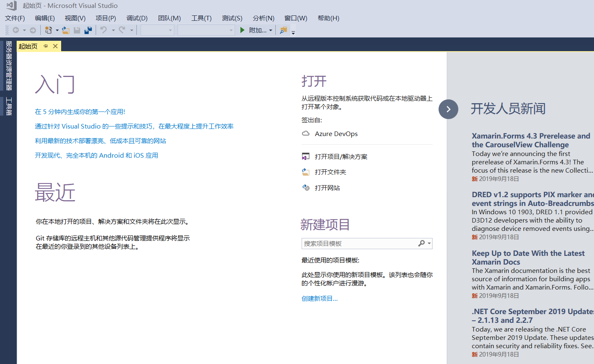
Task: Open the 项目(P) menu
Action: [106, 18]
